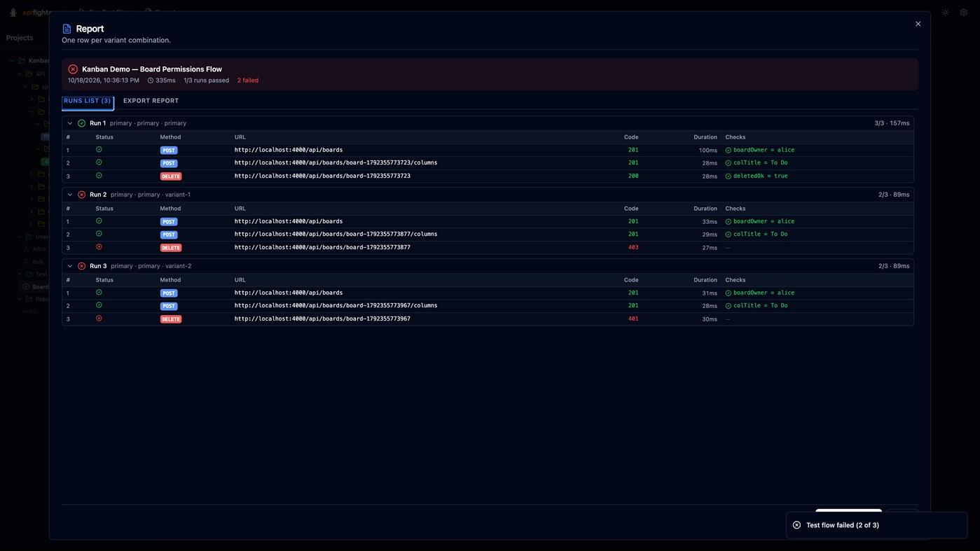Click Run 1 summary '3/3 · 157ms'

[x=892, y=123]
